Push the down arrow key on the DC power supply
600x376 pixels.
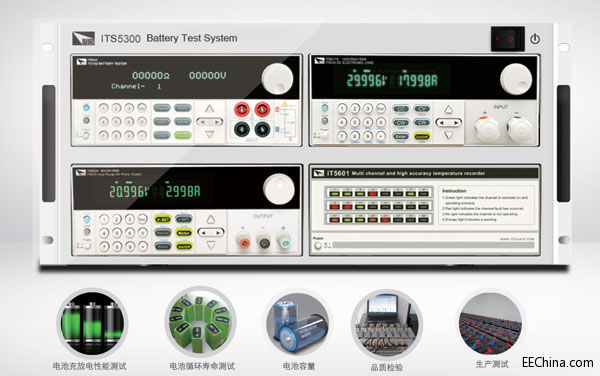click(211, 245)
